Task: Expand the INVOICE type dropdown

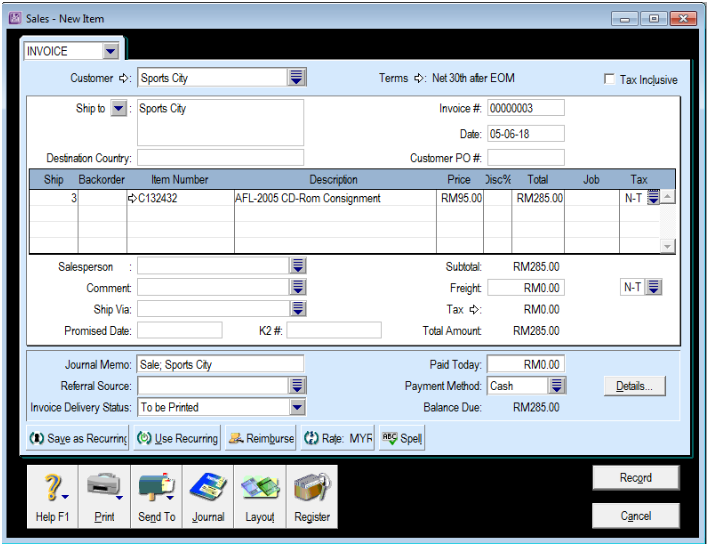Action: [110, 51]
